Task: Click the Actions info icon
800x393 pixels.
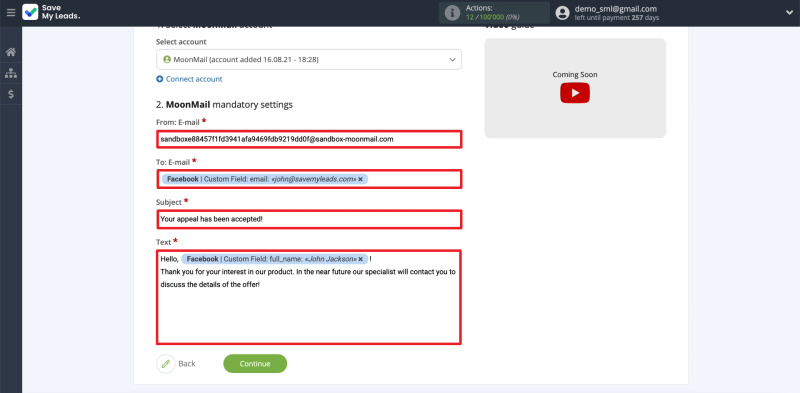Action: coord(452,13)
